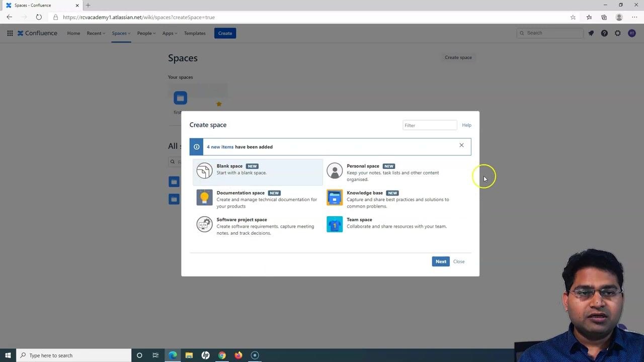Open the Confluence help question icon

pos(604,33)
